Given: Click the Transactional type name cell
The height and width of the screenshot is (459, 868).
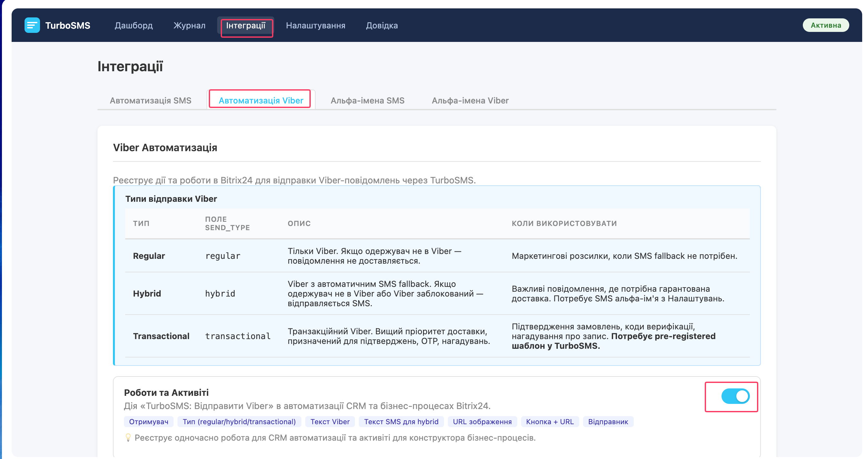Looking at the screenshot, I should (x=161, y=336).
